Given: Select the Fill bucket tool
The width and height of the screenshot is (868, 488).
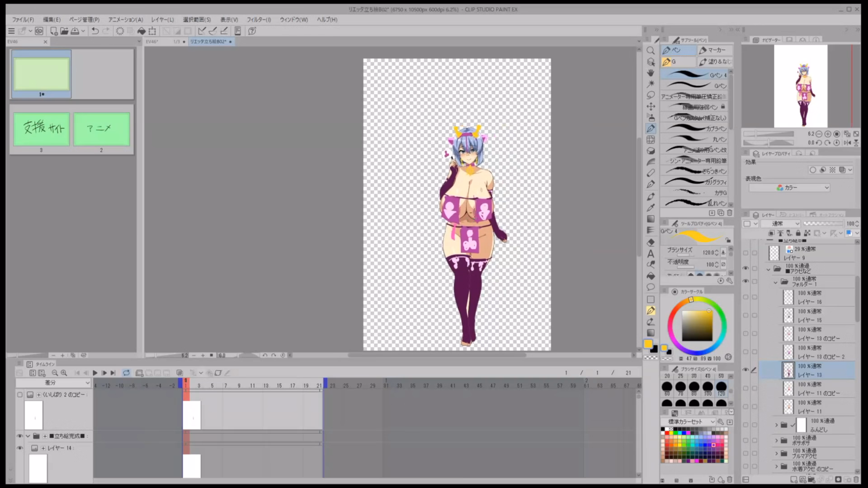Looking at the screenshot, I should (x=651, y=276).
